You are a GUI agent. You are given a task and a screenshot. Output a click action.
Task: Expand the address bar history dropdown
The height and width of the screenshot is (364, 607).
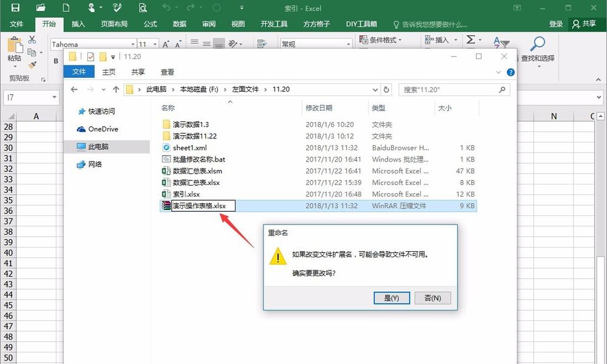[x=375, y=90]
